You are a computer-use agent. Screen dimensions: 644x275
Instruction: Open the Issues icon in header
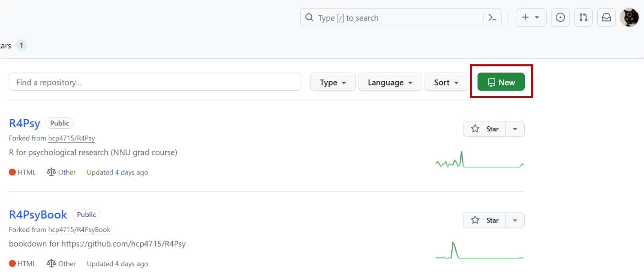tap(560, 18)
